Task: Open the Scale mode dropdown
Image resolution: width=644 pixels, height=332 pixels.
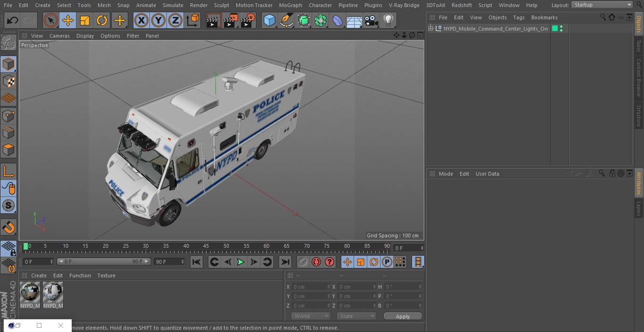Action: coord(356,316)
